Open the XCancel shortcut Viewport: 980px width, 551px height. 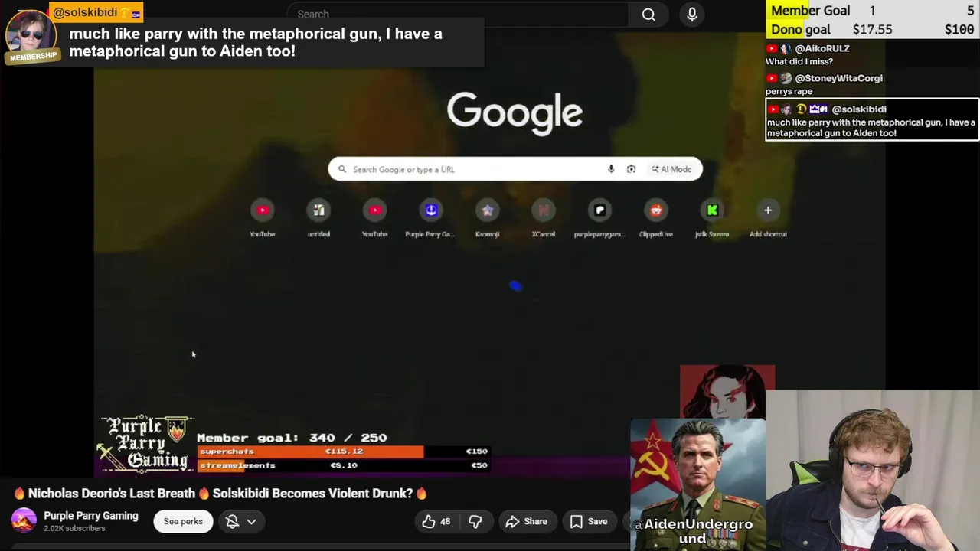click(x=544, y=218)
